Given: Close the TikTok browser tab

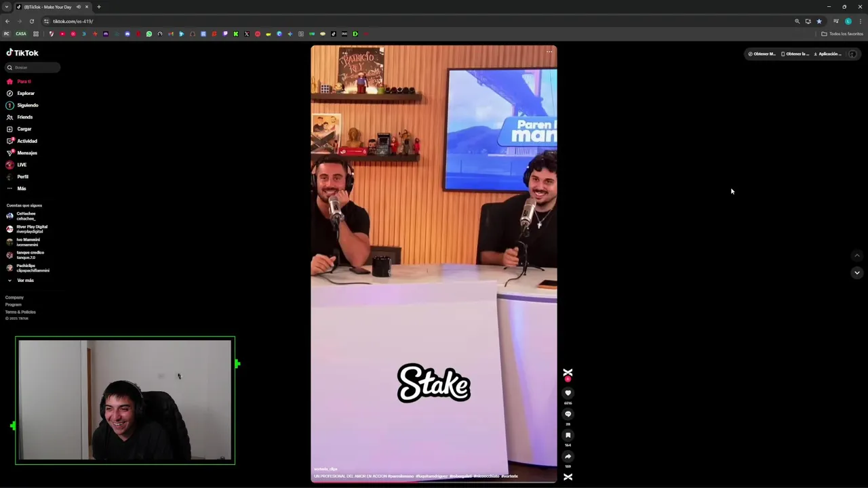Looking at the screenshot, I should point(87,7).
